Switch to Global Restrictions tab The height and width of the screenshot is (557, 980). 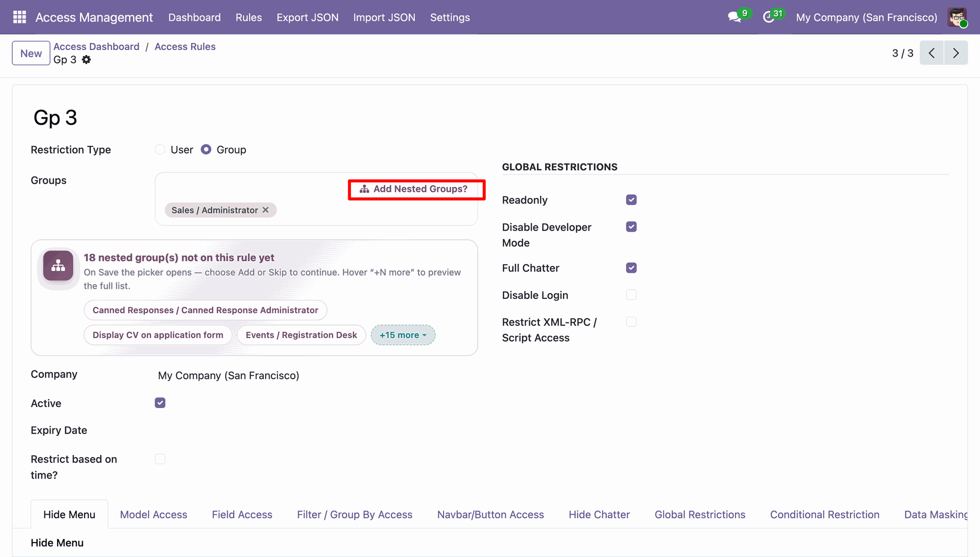[700, 515]
